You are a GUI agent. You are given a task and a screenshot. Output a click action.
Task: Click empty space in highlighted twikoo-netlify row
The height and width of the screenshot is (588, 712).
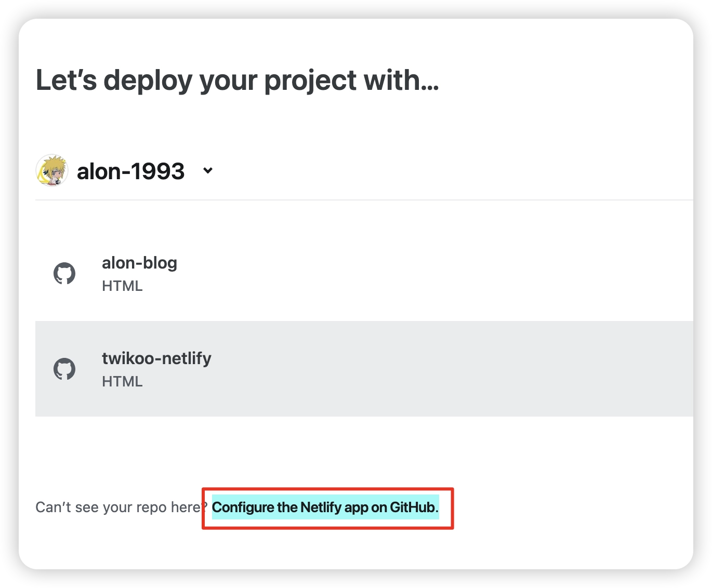tap(442, 369)
